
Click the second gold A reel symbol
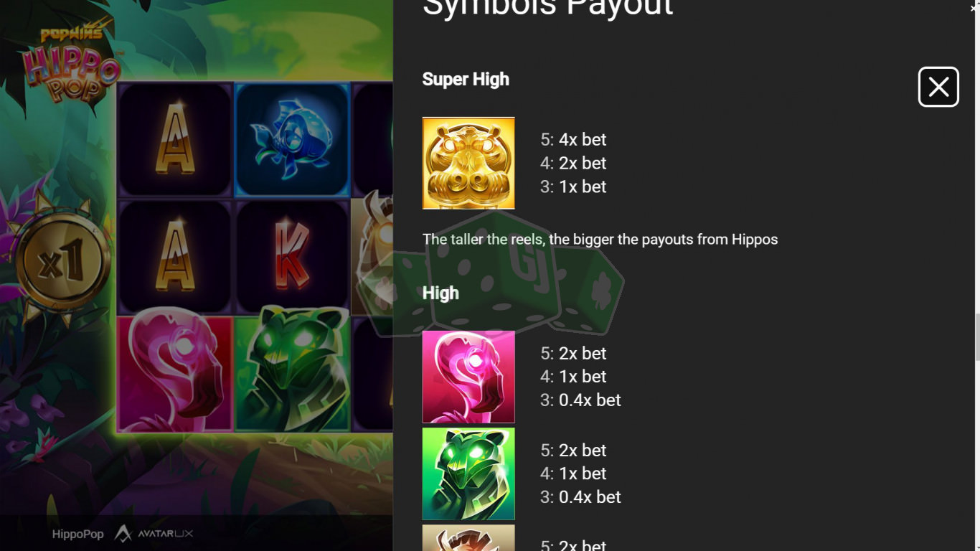175,257
